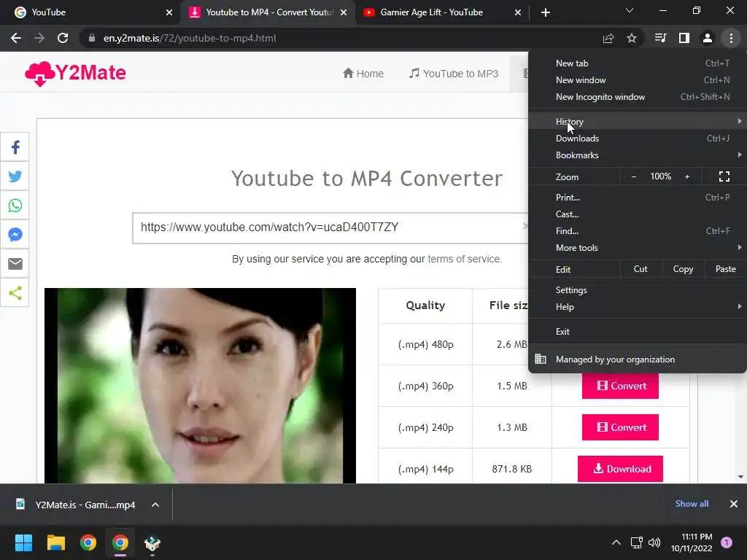Choose Cast... menu entry
The height and width of the screenshot is (560, 747).
[638, 214]
